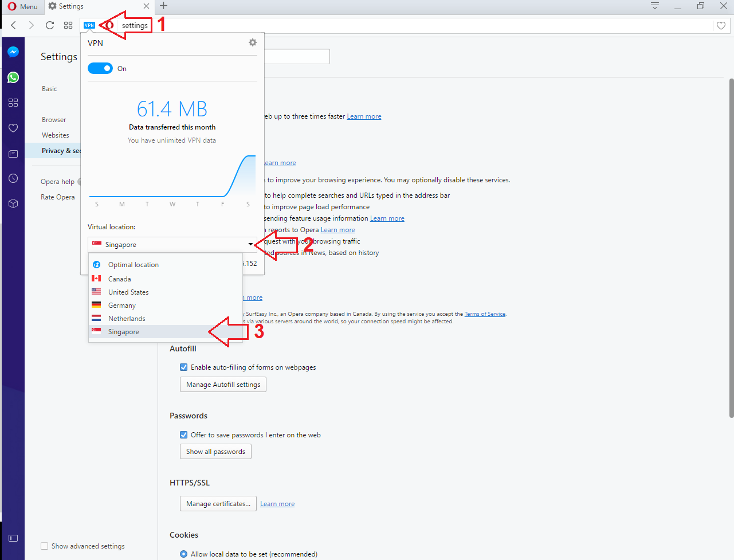Turn off the VPN switch
This screenshot has height=560, width=734.
[x=100, y=68]
